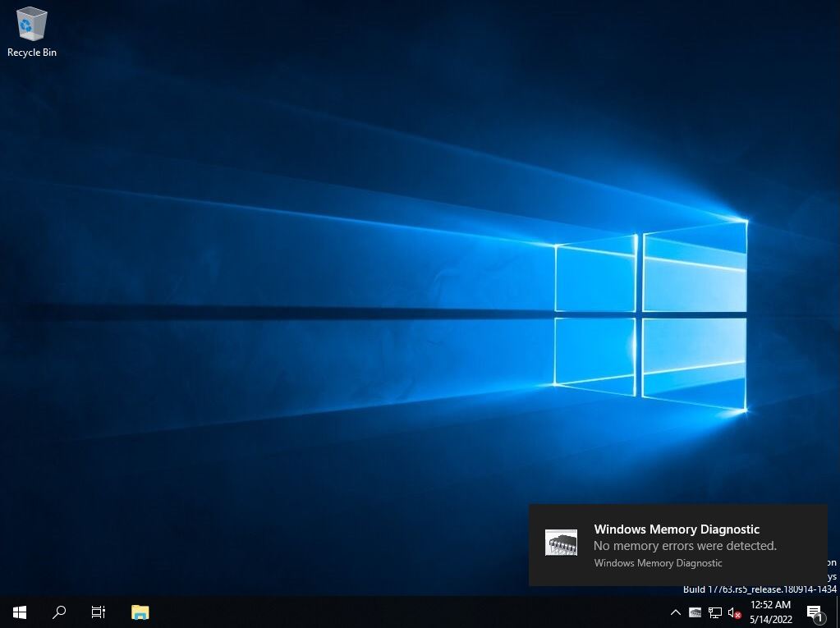Expand hidden system tray icons chevron
The image size is (840, 628).
[676, 612]
